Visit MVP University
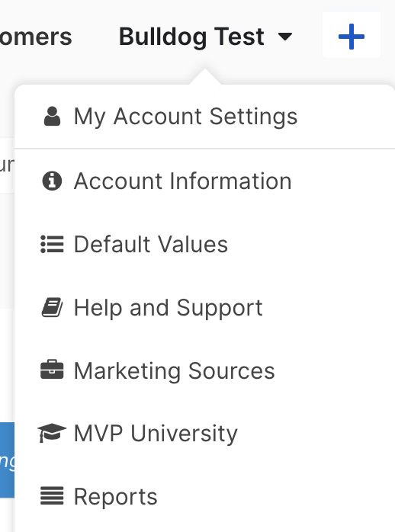 tap(204, 433)
